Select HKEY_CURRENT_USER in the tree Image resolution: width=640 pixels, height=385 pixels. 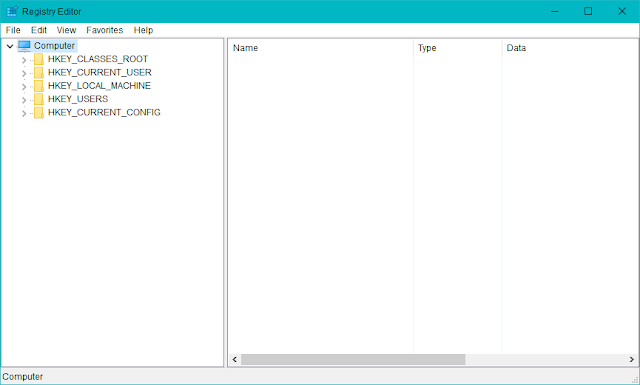[100, 73]
